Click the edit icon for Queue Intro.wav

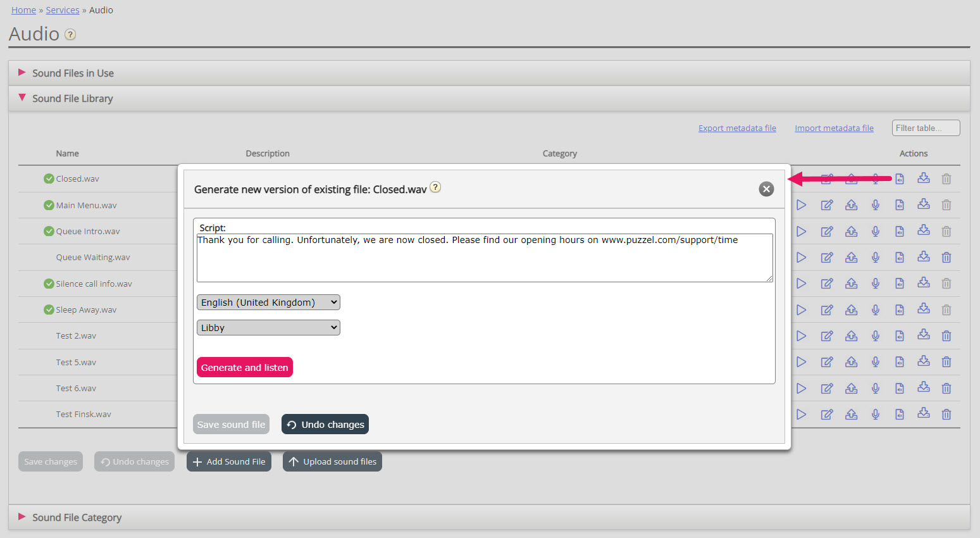[826, 232]
